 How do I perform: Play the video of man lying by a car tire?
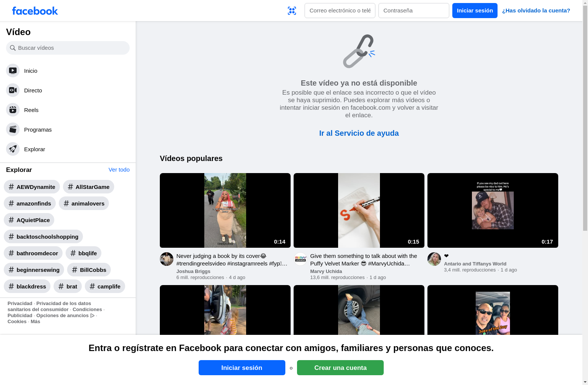(x=359, y=310)
